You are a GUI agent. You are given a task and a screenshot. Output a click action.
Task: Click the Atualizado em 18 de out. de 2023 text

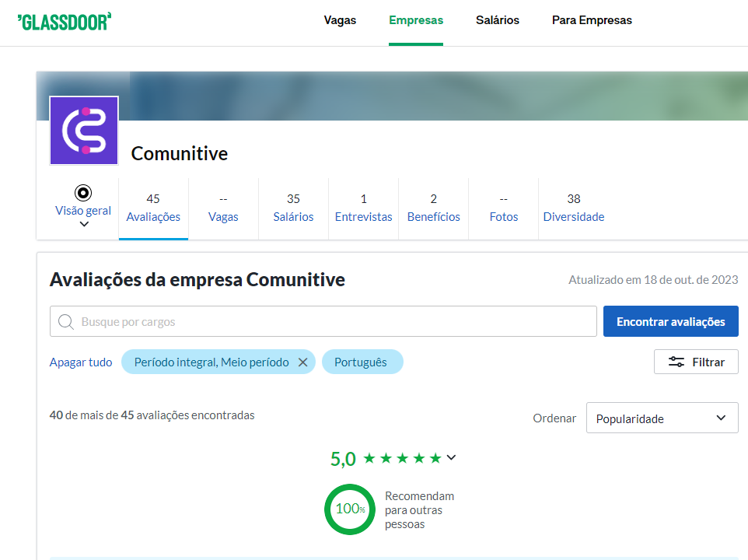pos(653,280)
